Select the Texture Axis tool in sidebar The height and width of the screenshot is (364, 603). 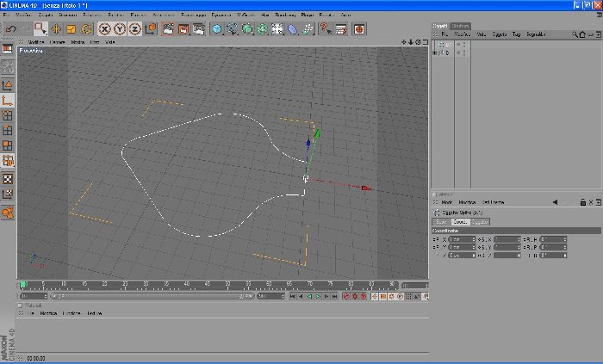coord(7,194)
